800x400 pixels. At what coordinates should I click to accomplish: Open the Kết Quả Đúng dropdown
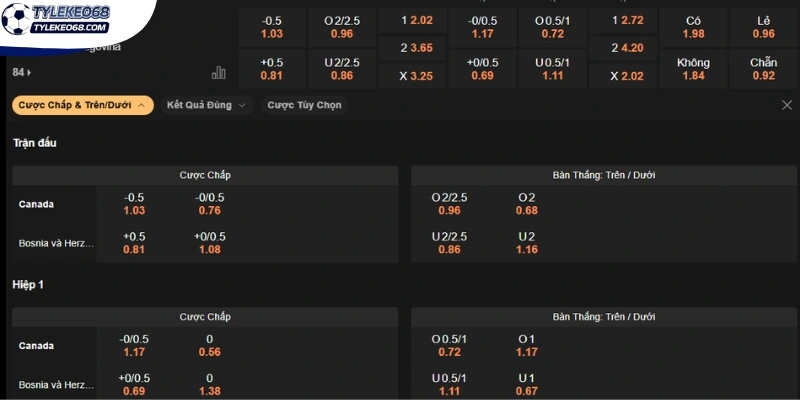pos(207,105)
